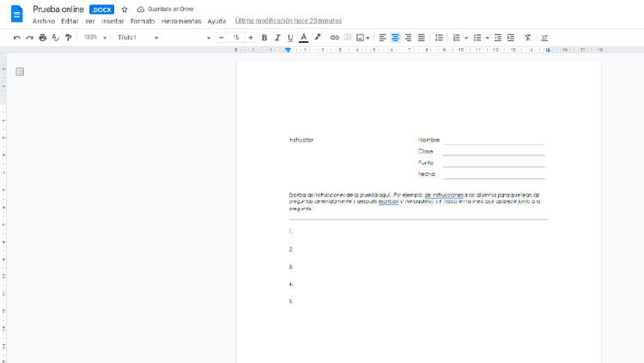Click the undo icon in toolbar
This screenshot has width=644, height=363.
click(16, 38)
